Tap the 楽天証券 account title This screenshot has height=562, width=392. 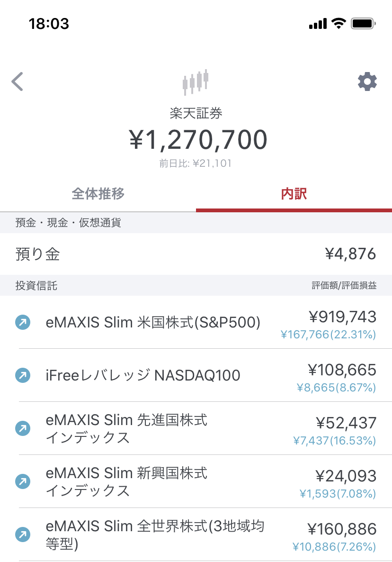[x=196, y=113]
